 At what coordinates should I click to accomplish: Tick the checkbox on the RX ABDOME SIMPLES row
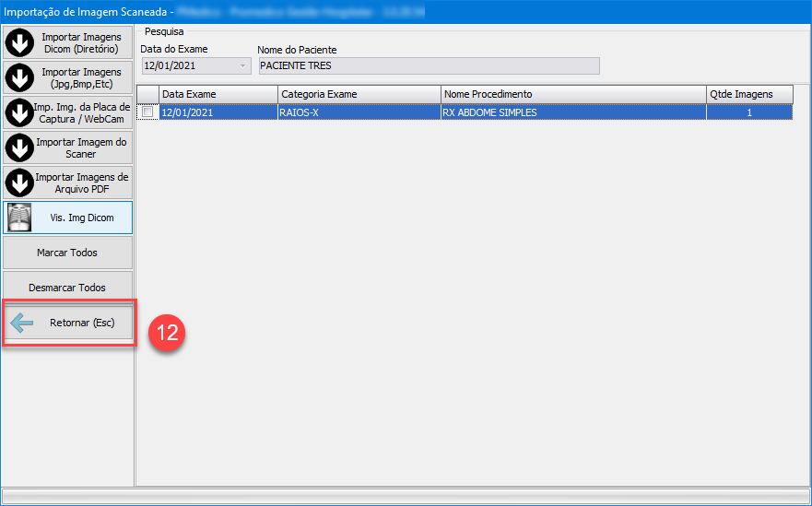click(x=147, y=112)
